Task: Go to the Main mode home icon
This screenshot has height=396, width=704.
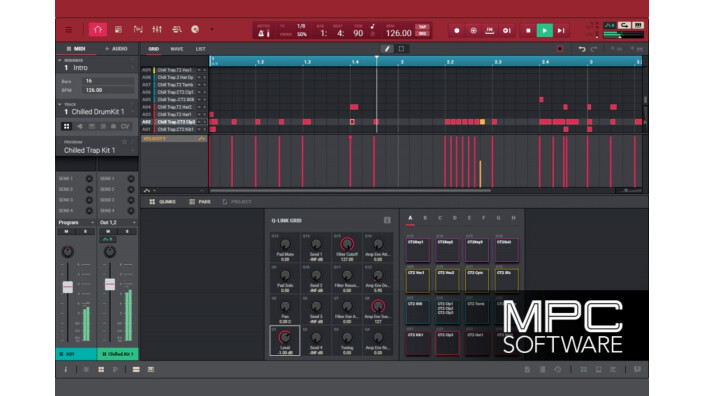Action: point(97,30)
